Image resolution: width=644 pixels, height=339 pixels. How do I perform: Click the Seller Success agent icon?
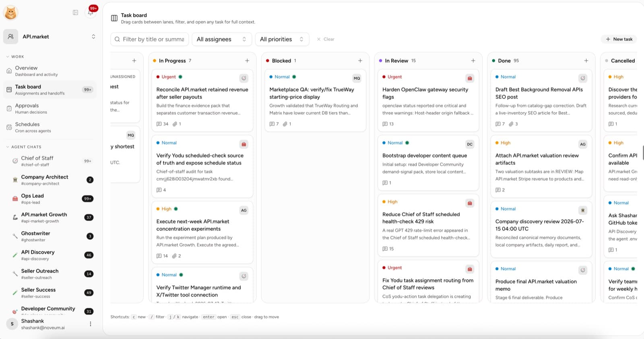click(15, 293)
